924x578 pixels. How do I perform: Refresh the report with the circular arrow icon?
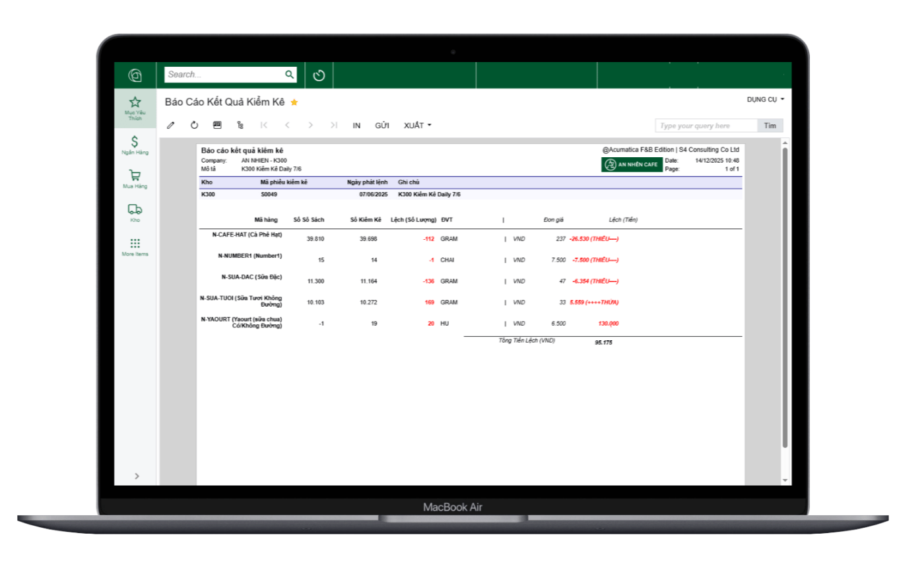point(194,126)
